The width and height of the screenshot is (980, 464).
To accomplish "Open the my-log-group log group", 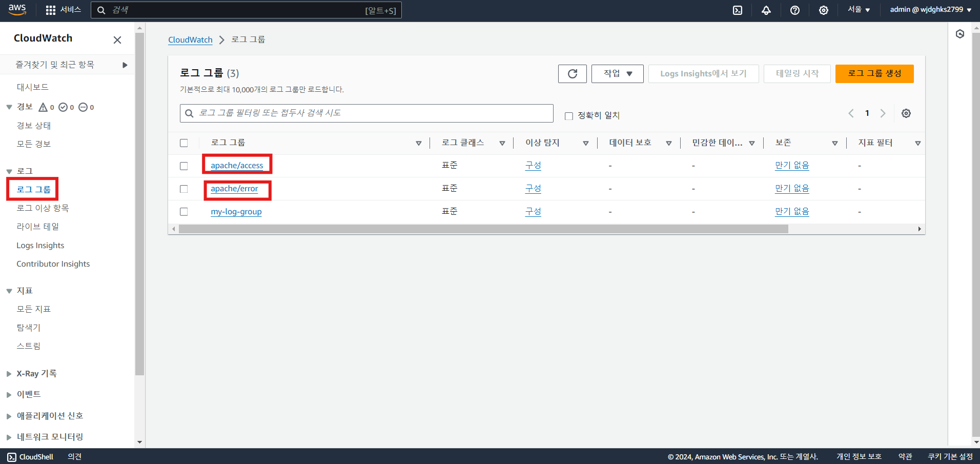I will (x=236, y=212).
